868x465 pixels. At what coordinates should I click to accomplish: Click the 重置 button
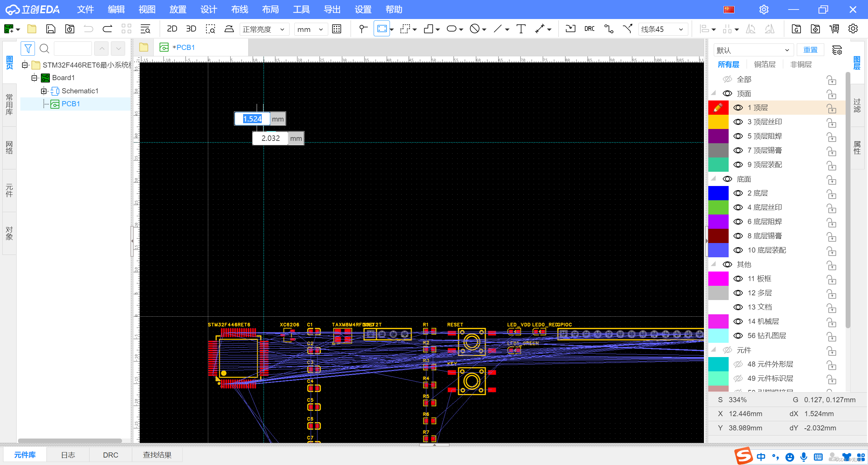(x=810, y=50)
